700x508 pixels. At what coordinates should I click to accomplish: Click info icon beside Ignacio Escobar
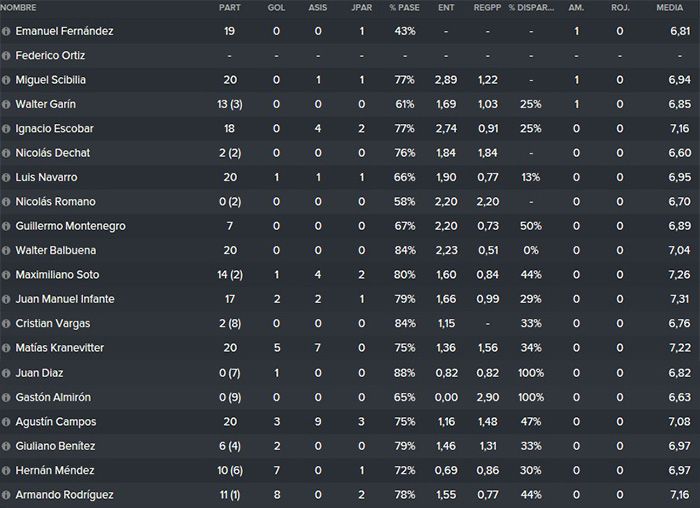[x=6, y=129]
